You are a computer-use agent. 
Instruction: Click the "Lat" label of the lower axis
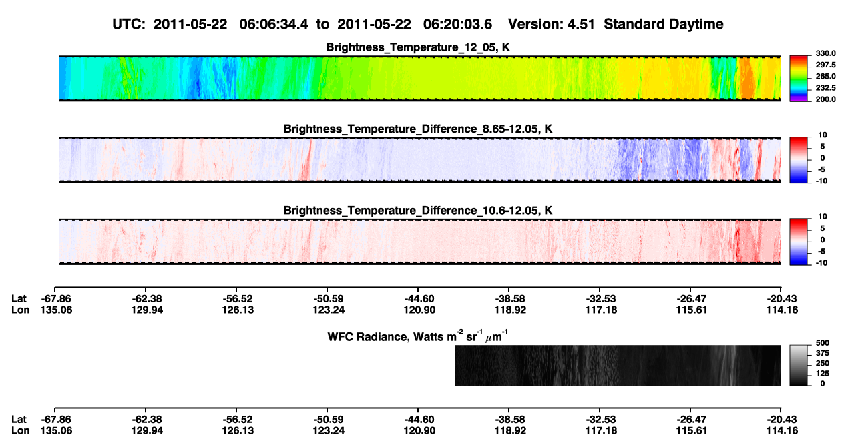coord(19,419)
